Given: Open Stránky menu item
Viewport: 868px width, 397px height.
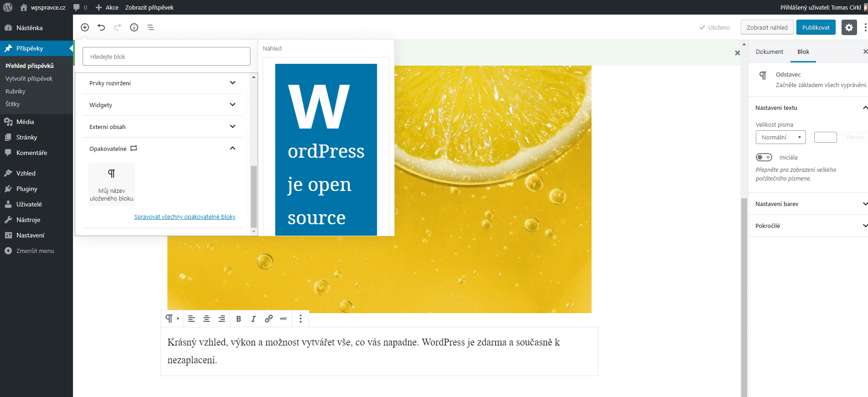Looking at the screenshot, I should [36, 137].
